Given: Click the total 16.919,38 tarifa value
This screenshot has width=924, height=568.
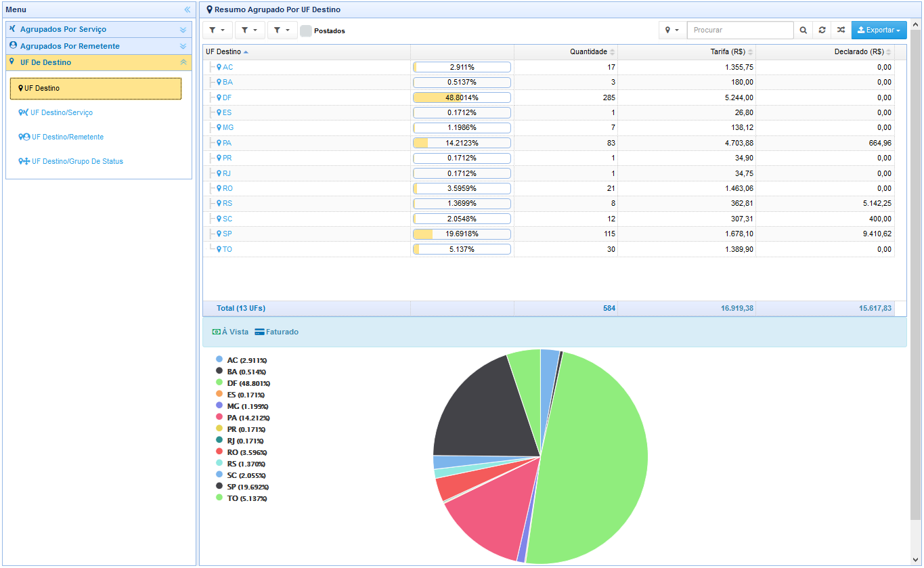Looking at the screenshot, I should (737, 308).
